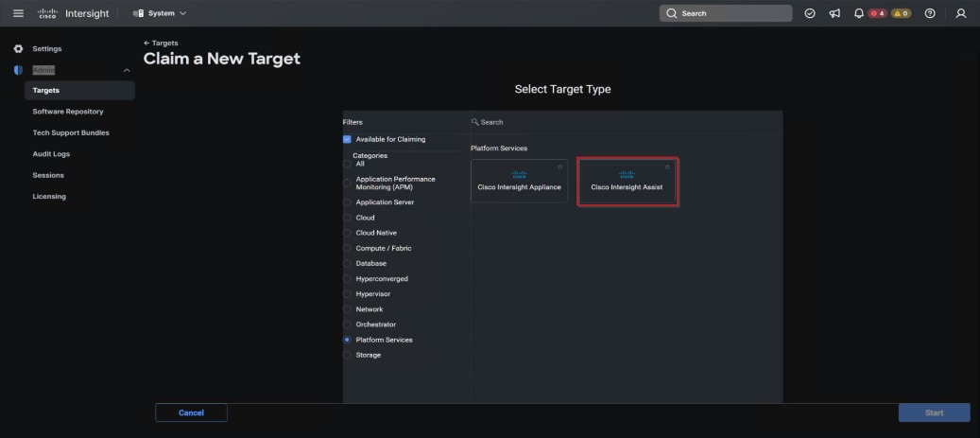This screenshot has height=438, width=980.
Task: Open the System service switcher dropdown
Action: [160, 13]
